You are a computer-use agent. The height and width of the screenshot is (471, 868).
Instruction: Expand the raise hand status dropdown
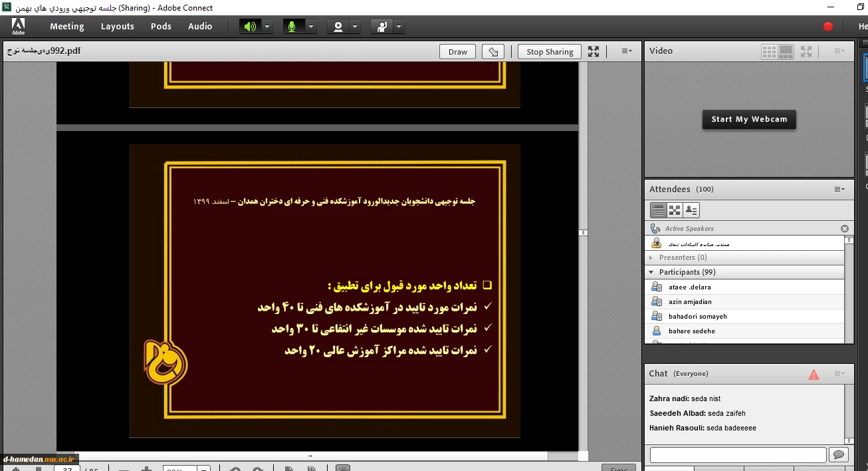click(x=398, y=27)
